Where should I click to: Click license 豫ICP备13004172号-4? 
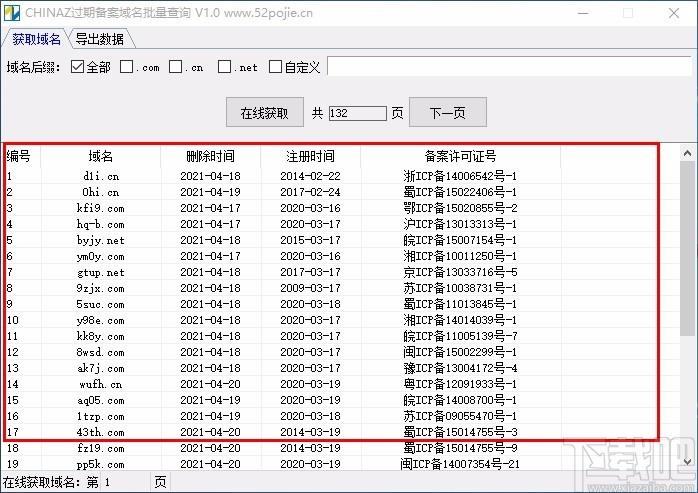coord(460,369)
